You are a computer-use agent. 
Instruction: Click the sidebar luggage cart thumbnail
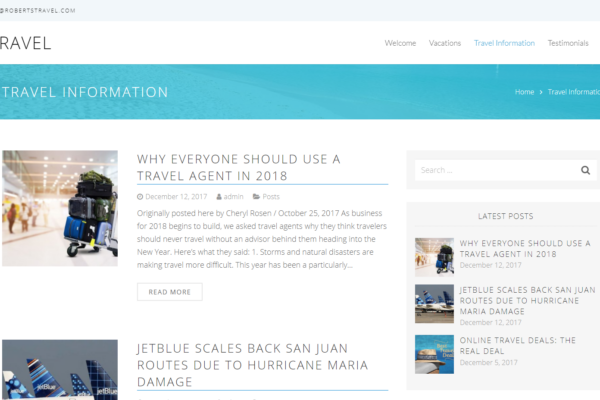coord(434,257)
